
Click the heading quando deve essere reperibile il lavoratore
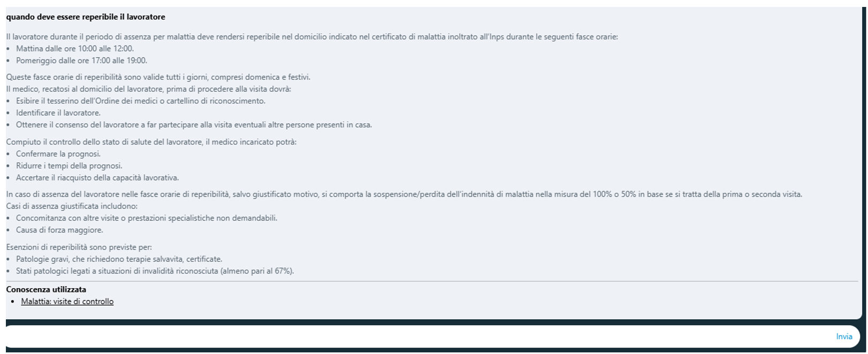[86, 17]
